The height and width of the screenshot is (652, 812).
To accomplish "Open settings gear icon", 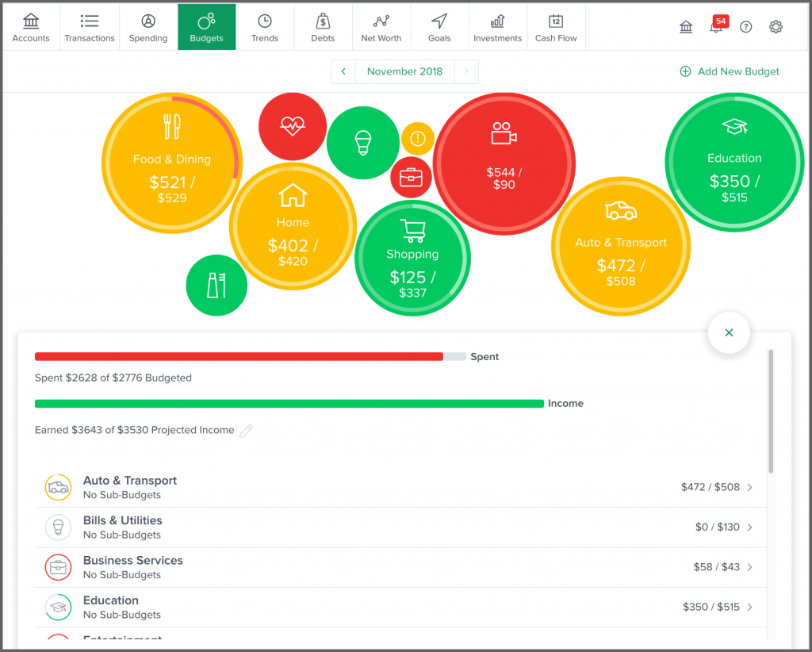I will [x=776, y=27].
